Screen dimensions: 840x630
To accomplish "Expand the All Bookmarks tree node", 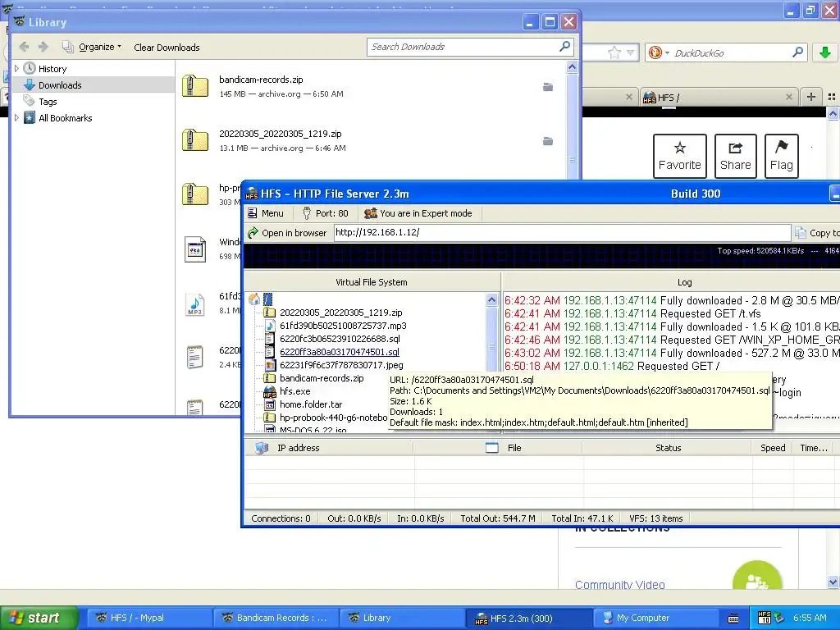I will click(x=16, y=118).
